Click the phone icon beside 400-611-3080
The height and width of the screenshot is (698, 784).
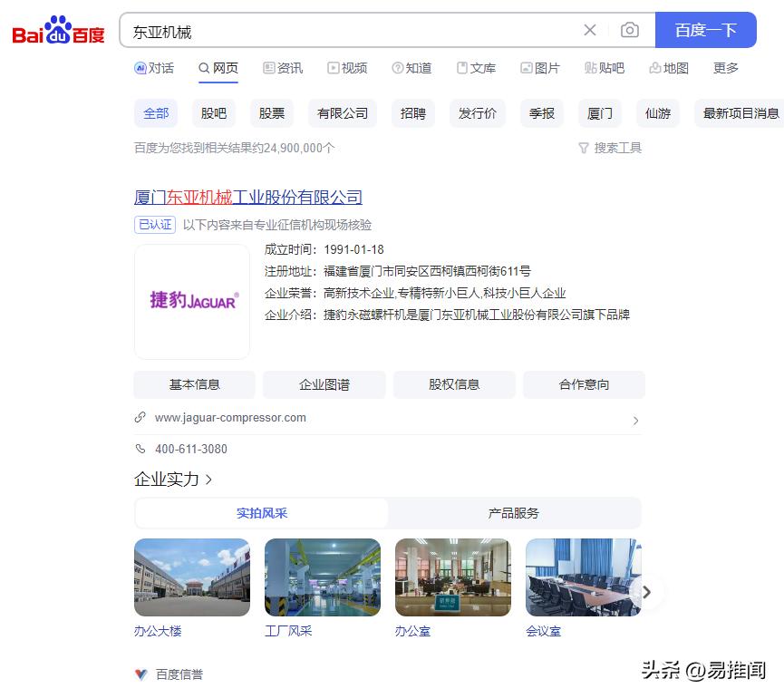[x=140, y=449]
